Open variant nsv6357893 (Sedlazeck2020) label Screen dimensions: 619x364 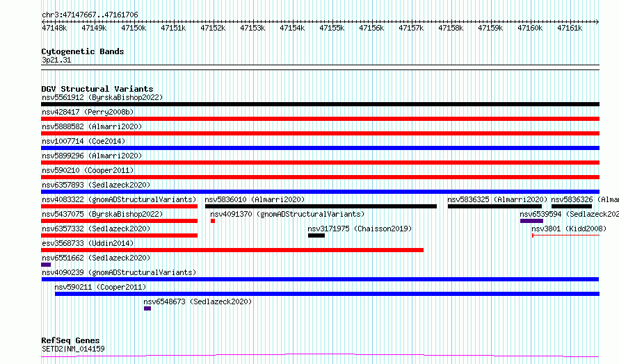(96, 185)
